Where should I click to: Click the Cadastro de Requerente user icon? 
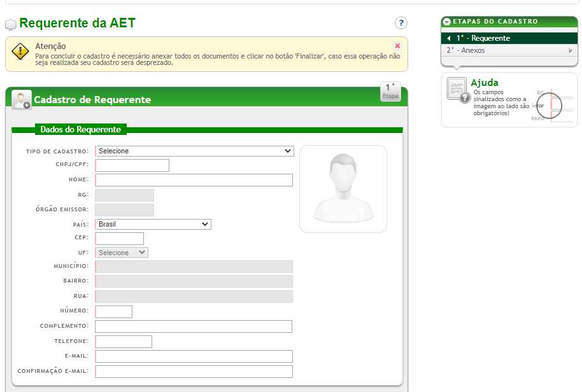[21, 100]
